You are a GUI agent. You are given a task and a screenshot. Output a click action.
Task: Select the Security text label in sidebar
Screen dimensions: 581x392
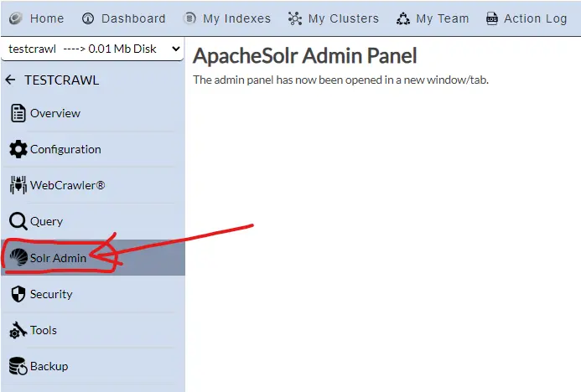pyautogui.click(x=51, y=294)
